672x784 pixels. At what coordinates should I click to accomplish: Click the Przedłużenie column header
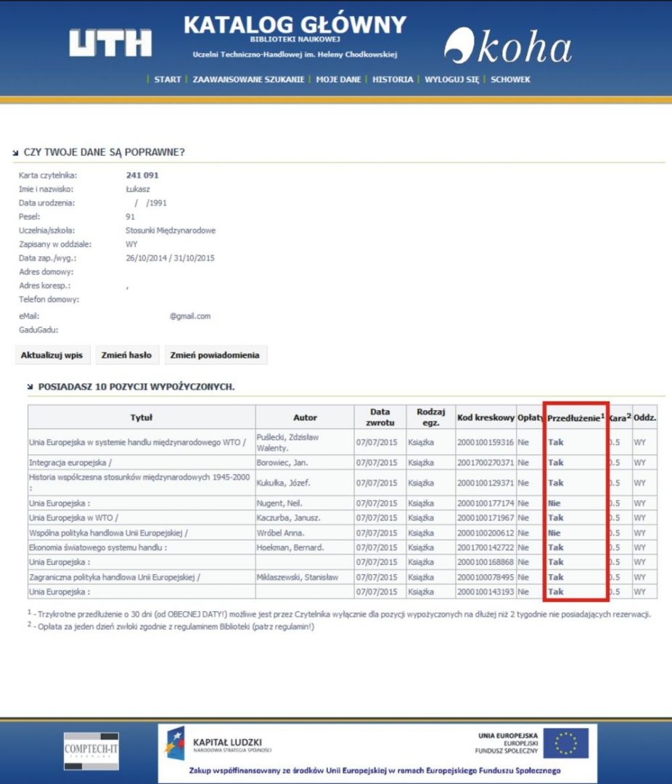(575, 417)
